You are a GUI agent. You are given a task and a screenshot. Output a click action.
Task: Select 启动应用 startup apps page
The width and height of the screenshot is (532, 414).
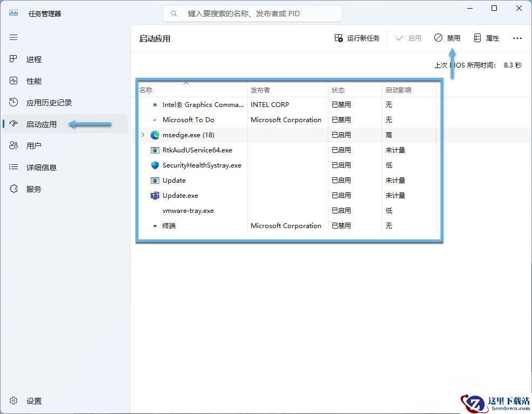tap(65, 124)
